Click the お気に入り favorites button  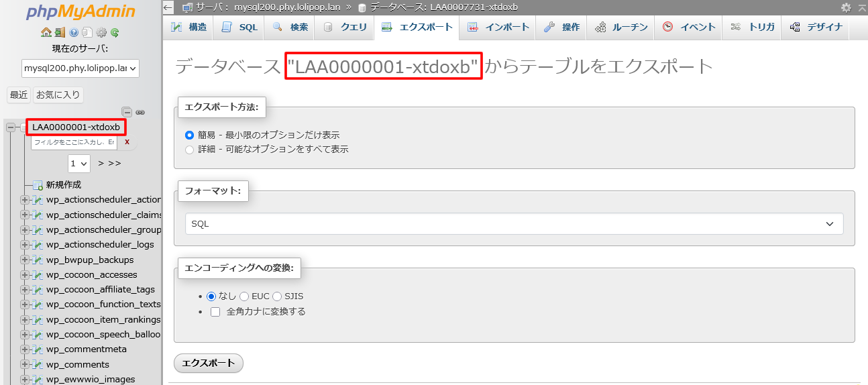(x=58, y=95)
